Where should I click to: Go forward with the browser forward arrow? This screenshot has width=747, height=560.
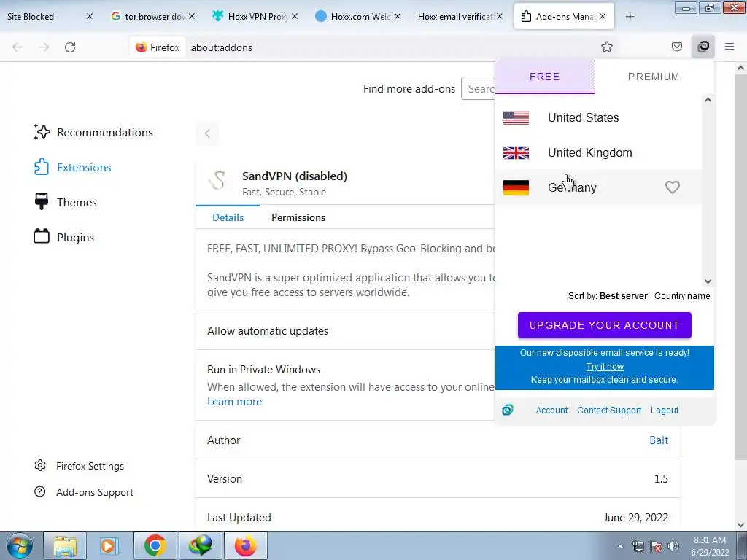click(x=44, y=47)
